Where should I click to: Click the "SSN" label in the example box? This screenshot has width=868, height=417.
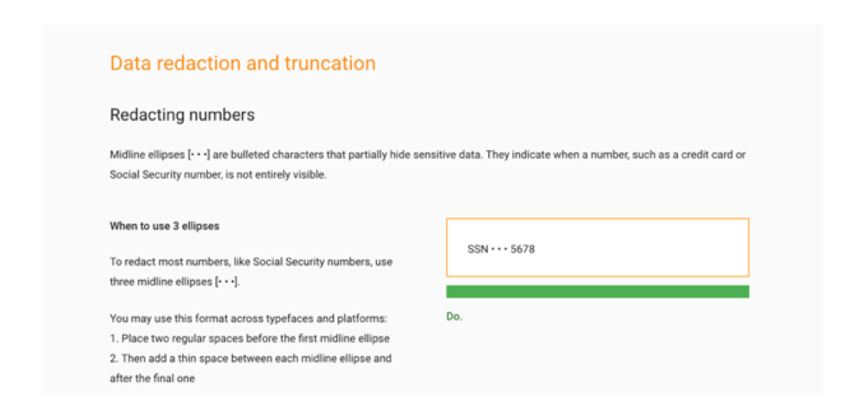click(477, 249)
